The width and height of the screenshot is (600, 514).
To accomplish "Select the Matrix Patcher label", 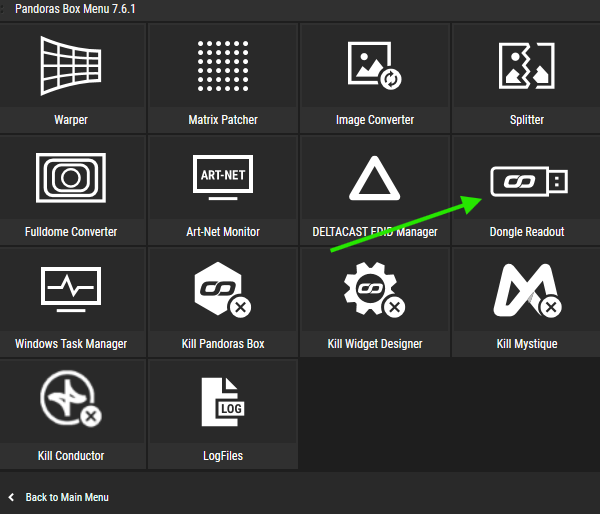I will (223, 120).
